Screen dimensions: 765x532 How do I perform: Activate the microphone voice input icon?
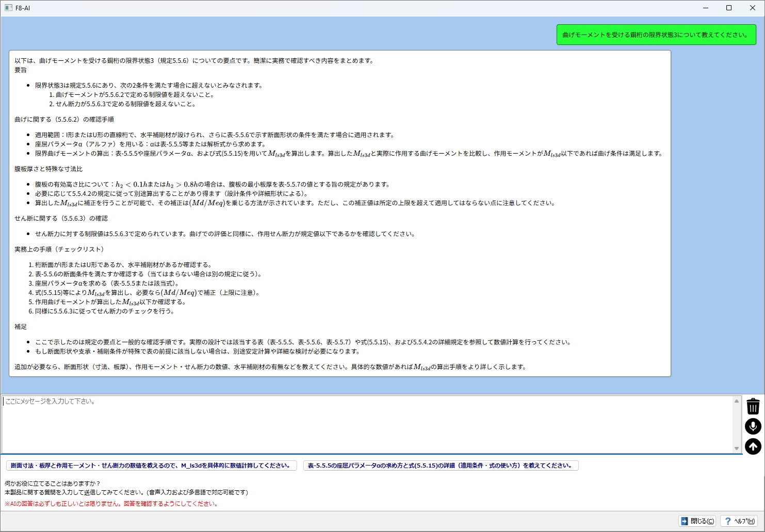click(x=753, y=426)
